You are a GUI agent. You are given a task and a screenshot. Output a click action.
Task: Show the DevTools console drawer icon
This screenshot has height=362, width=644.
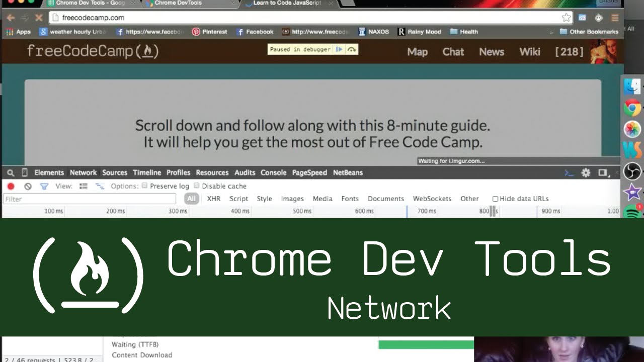pyautogui.click(x=569, y=172)
